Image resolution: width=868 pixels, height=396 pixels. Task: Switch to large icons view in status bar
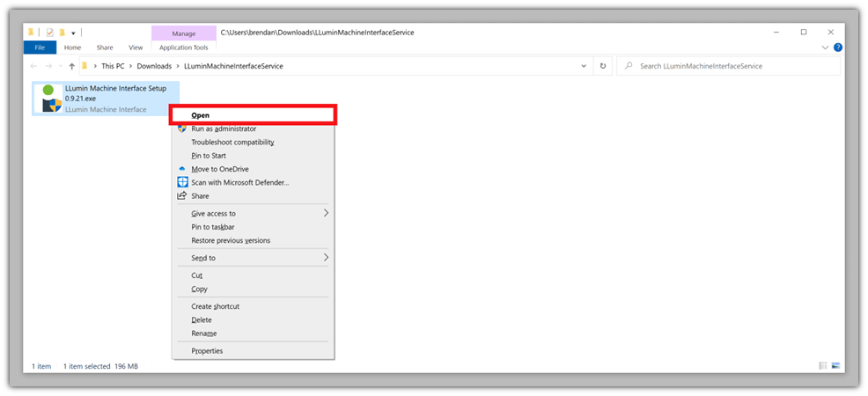point(835,365)
